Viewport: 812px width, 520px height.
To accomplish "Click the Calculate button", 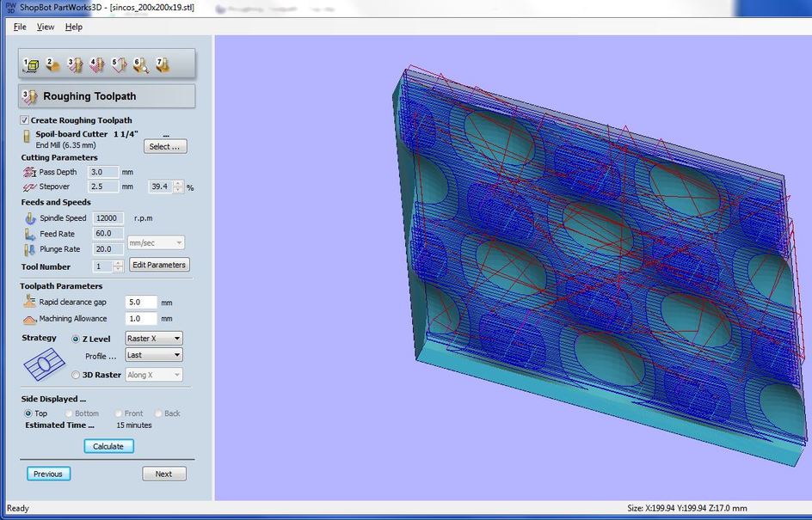I will (x=108, y=446).
